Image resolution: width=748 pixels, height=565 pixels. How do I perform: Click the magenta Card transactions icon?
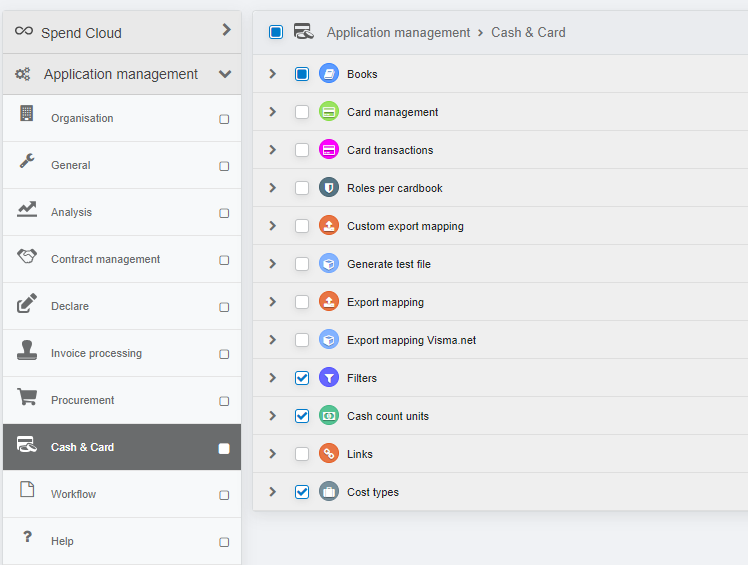pyautogui.click(x=329, y=150)
